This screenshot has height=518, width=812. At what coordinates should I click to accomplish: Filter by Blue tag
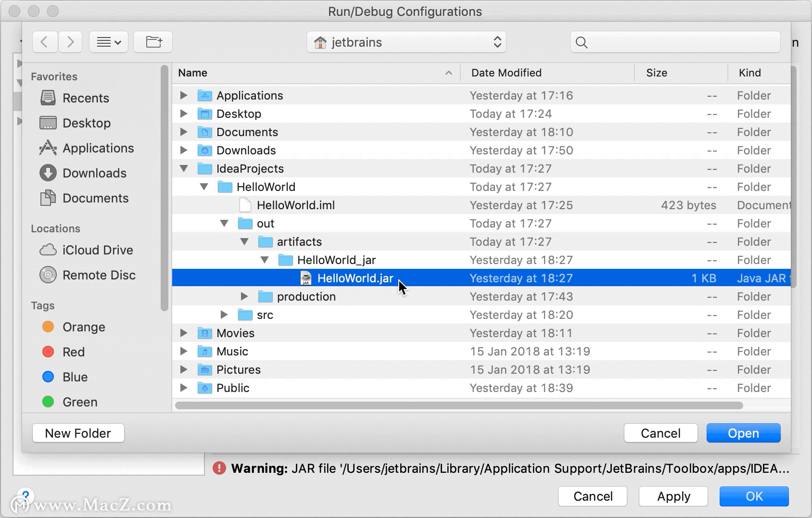65,377
